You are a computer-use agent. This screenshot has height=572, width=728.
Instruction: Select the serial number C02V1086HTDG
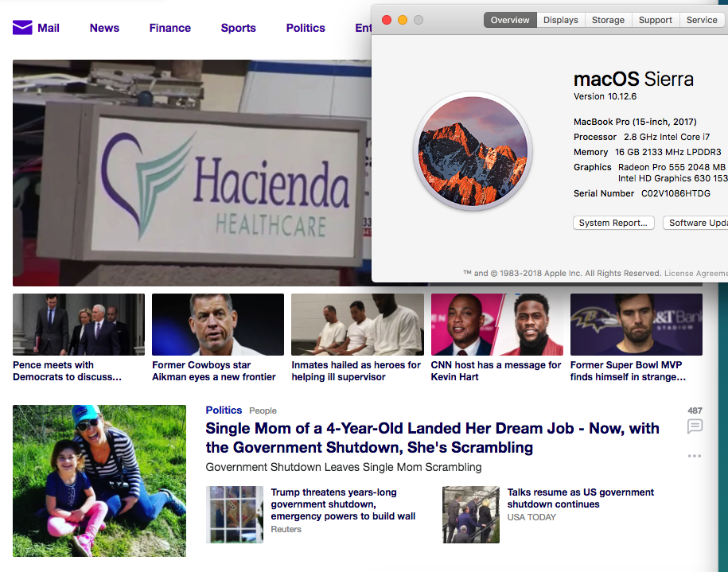tap(675, 193)
